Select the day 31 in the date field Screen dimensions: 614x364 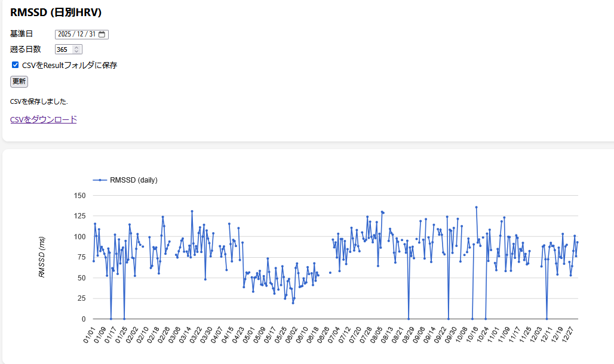(x=92, y=35)
